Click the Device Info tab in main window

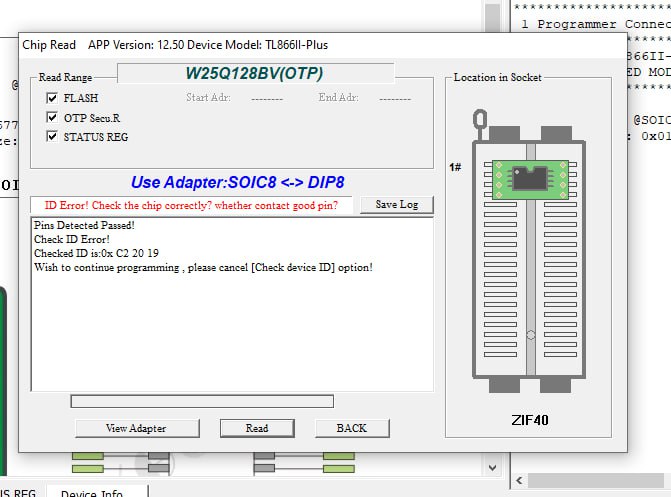click(97, 492)
